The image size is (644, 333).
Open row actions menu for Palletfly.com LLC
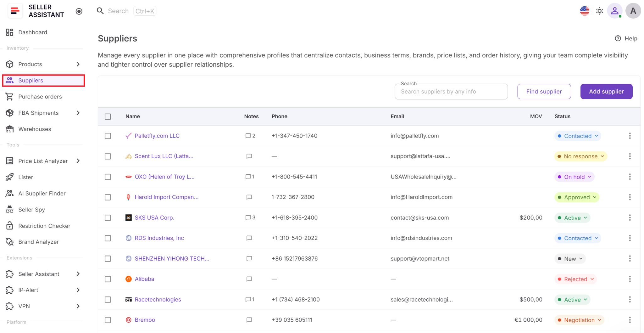pos(630,136)
